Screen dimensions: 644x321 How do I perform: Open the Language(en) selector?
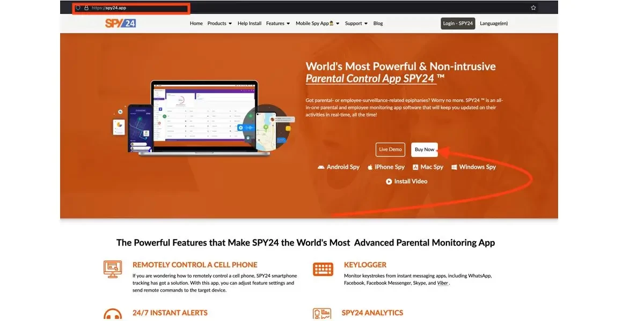(x=494, y=24)
